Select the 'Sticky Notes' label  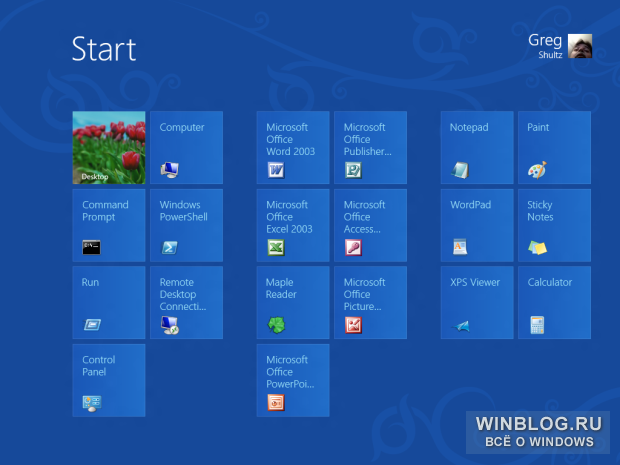pos(540,211)
